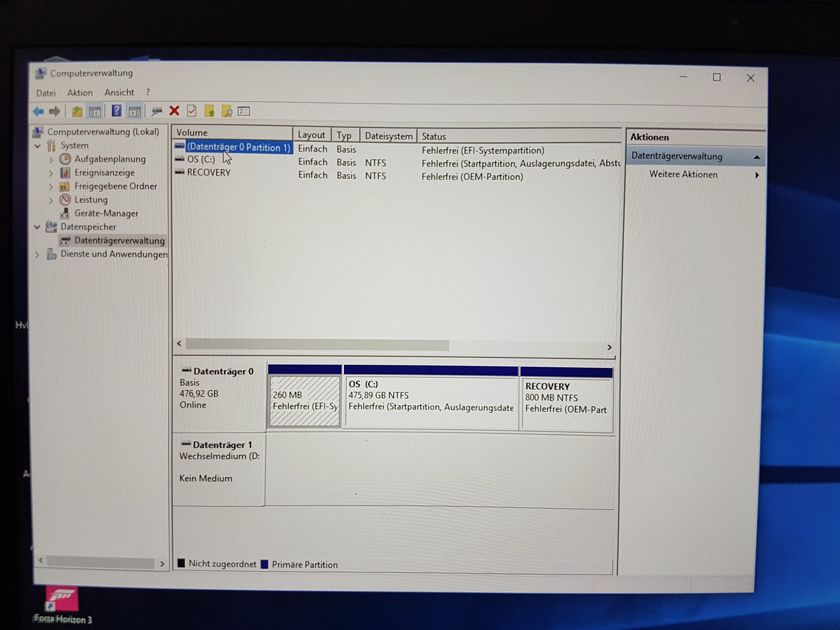840x630 pixels.
Task: Click the Properties checkmark document icon
Action: pyautogui.click(x=192, y=111)
